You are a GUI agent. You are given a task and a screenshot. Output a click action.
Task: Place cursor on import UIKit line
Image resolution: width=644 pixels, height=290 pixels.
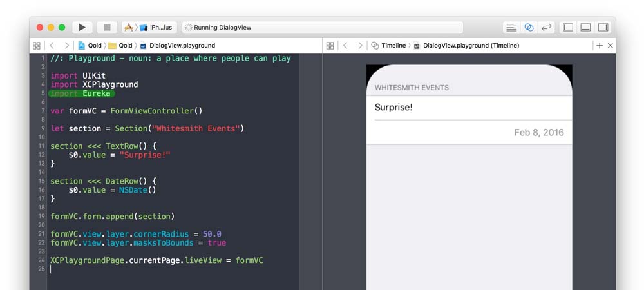coord(78,76)
